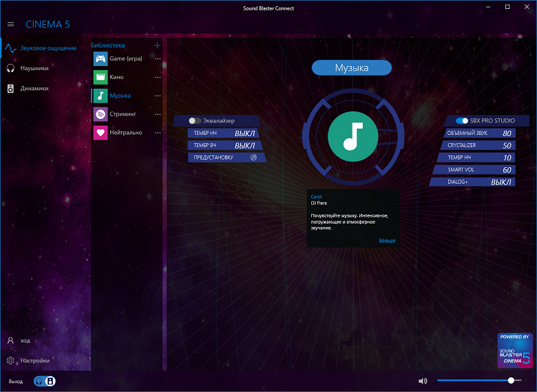Click the Стриминг profile icon
The height and width of the screenshot is (392, 537).
[x=101, y=114]
